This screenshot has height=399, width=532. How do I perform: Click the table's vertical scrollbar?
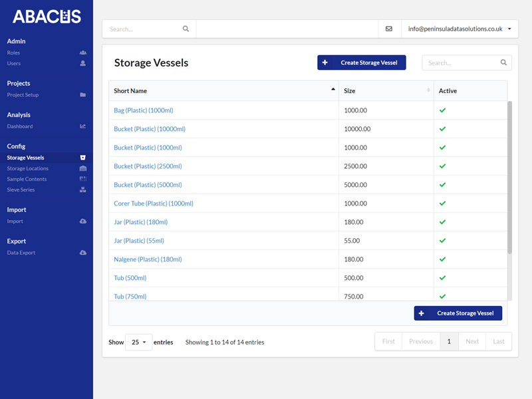click(x=509, y=177)
